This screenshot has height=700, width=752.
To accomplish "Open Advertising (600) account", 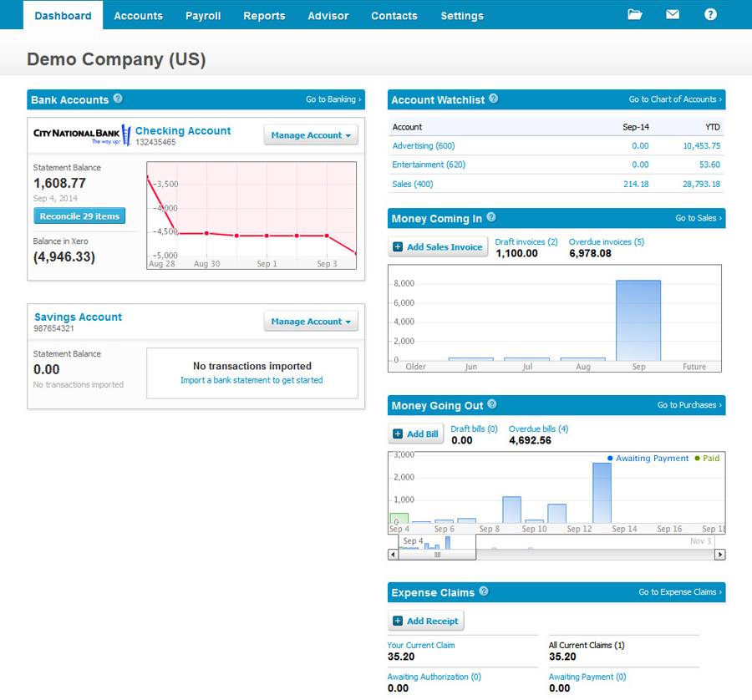I will (x=424, y=145).
